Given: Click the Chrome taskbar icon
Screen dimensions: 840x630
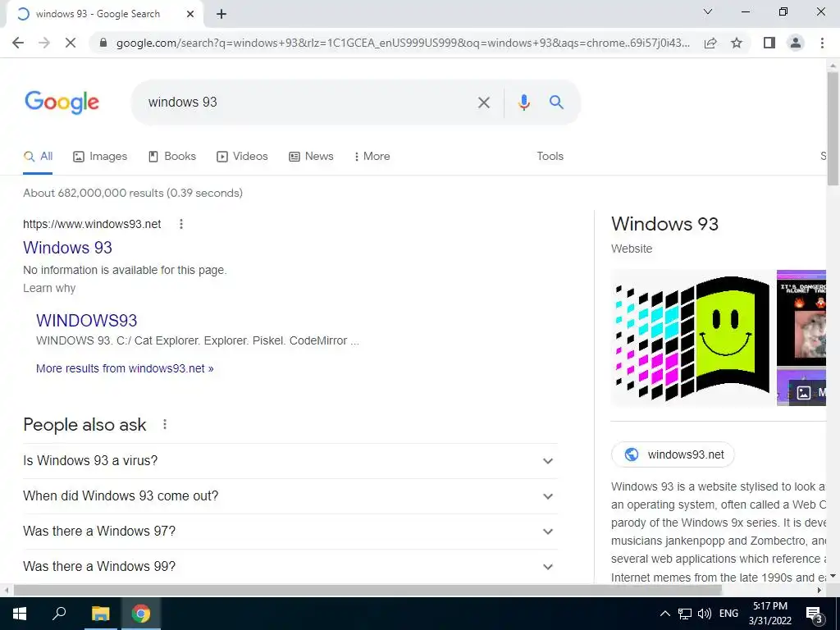Looking at the screenshot, I should tap(141, 614).
